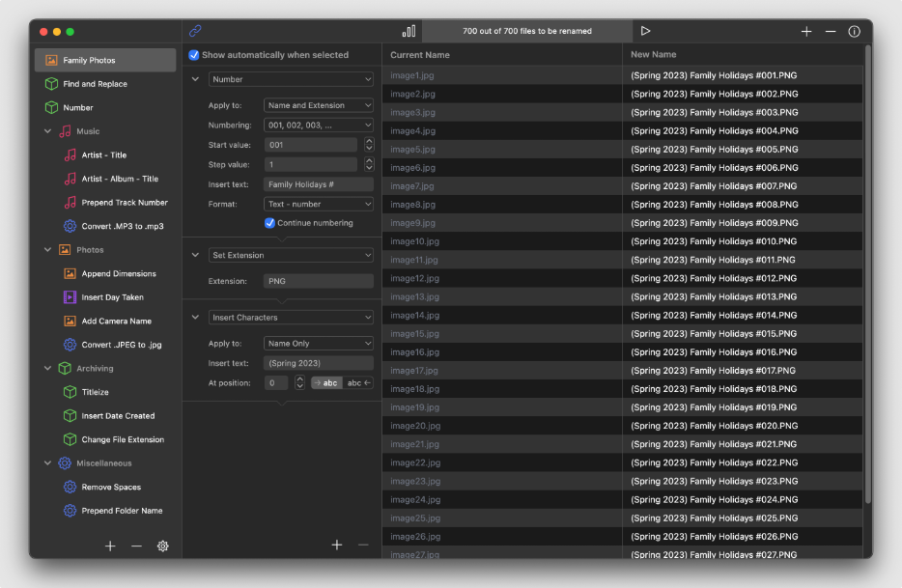Click the Photos group picture icon
The image size is (902, 588).
65,250
